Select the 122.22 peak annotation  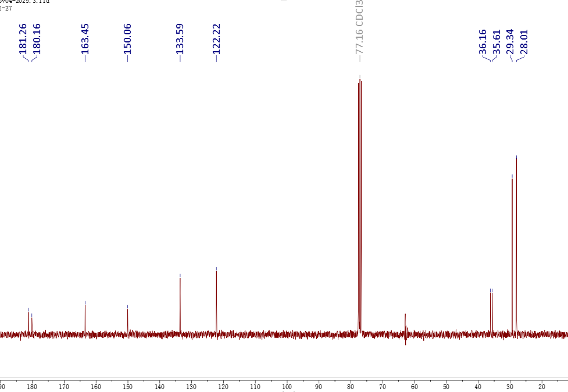pyautogui.click(x=217, y=39)
